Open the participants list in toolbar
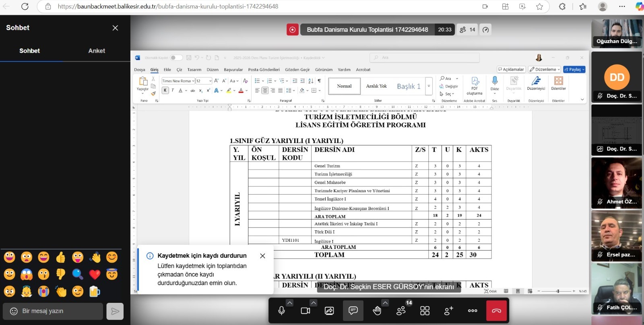The width and height of the screenshot is (644, 325). click(x=401, y=311)
